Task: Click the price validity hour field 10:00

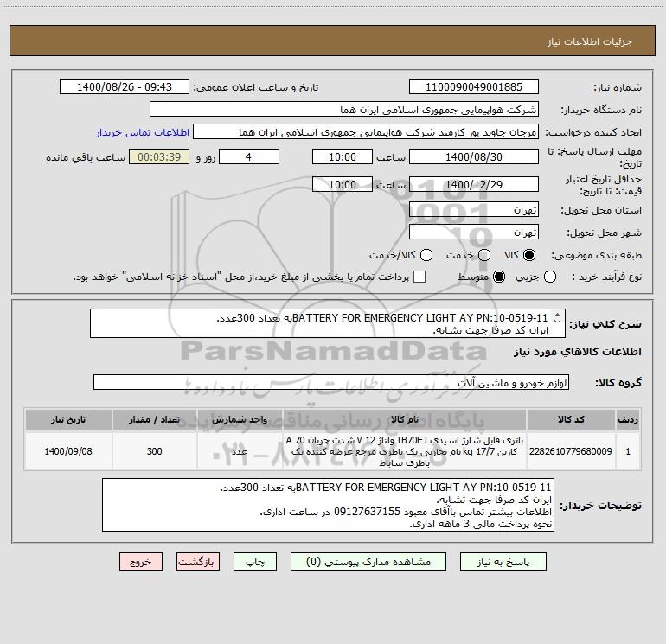Action: 343,184
